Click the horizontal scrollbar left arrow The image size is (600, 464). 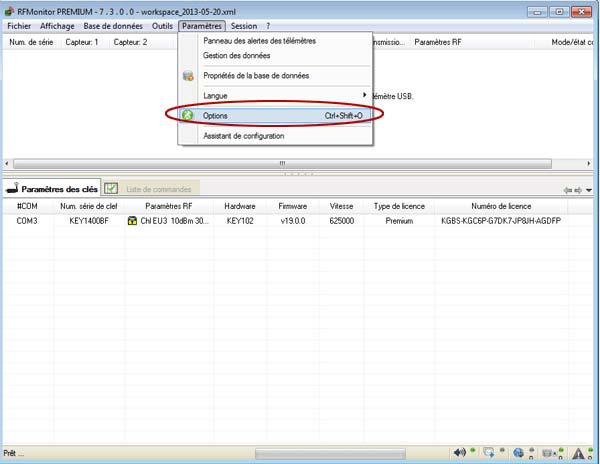(7, 163)
